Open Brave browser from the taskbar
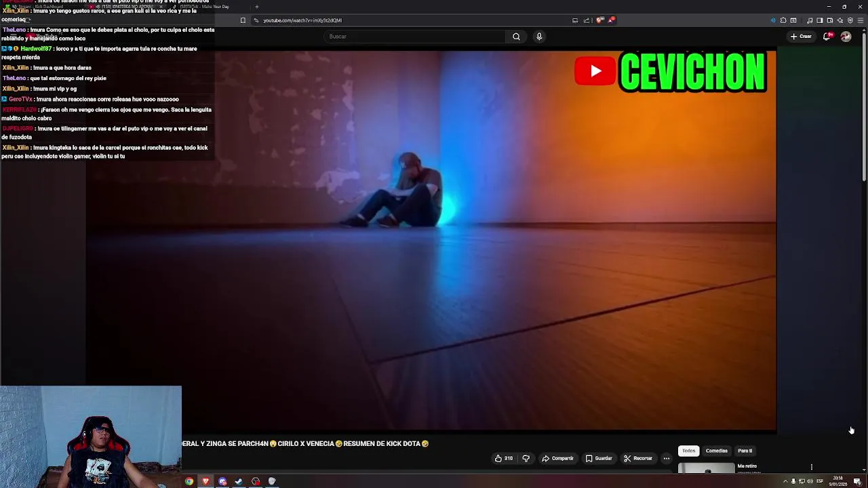Viewport: 868px width, 488px height. point(205,482)
